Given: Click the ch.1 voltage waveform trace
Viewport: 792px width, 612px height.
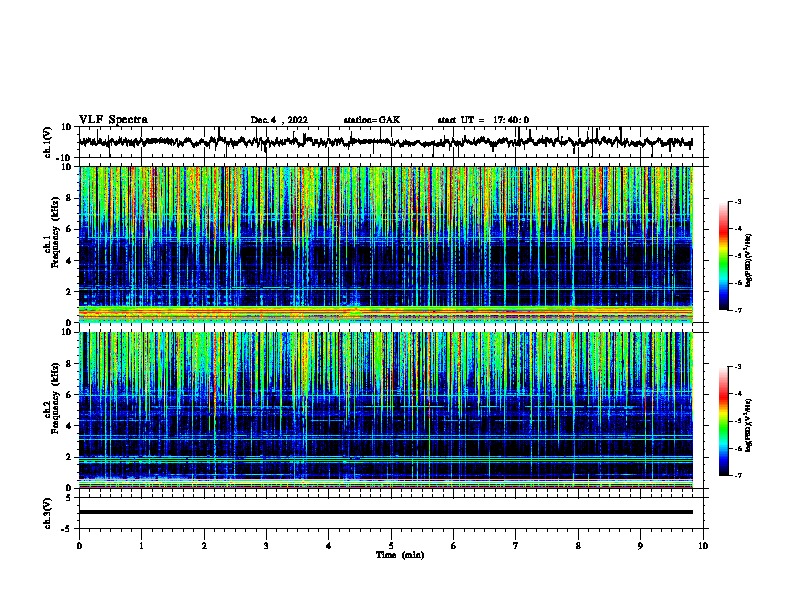Looking at the screenshot, I should click(x=385, y=142).
